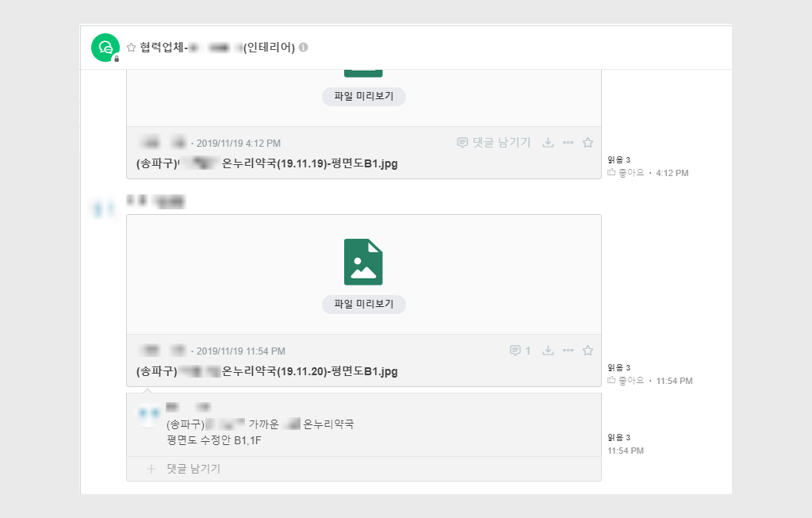Download the 19.11.20 평면도B1.jpg file
Viewport: 812px width, 518px height.
pyautogui.click(x=547, y=351)
